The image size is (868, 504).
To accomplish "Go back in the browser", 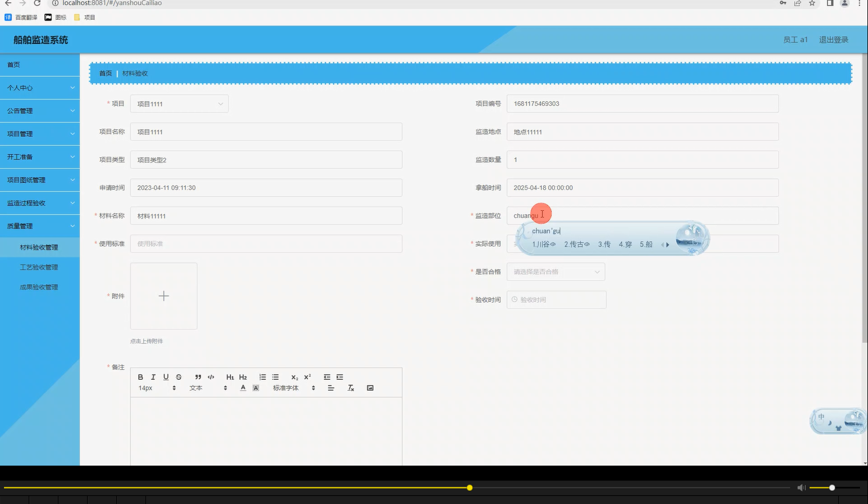I will pyautogui.click(x=8, y=3).
